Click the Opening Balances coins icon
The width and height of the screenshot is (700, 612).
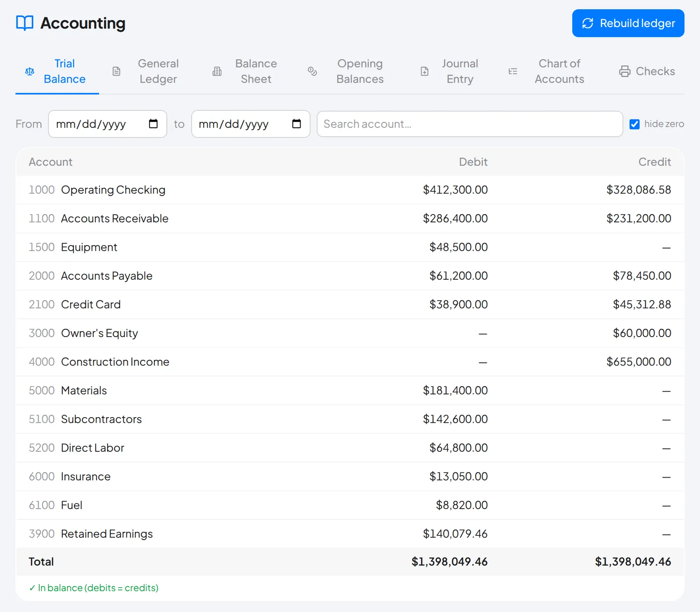[x=312, y=71]
